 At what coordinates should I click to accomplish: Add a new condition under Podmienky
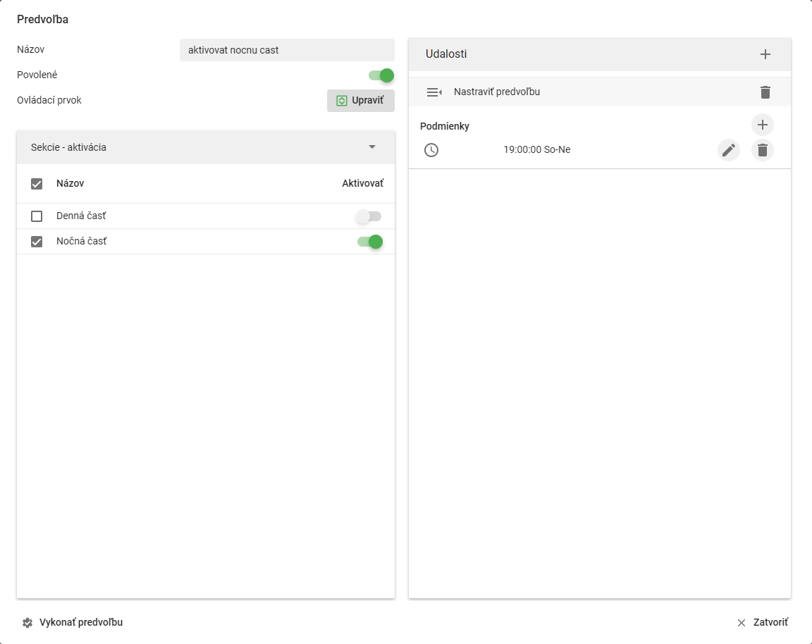pos(762,125)
